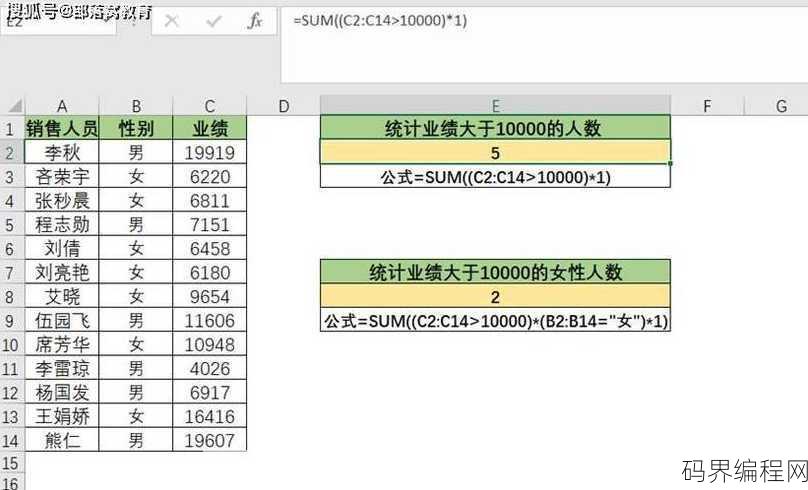Select column C header
Screen dimensions: 808x490
pos(210,106)
